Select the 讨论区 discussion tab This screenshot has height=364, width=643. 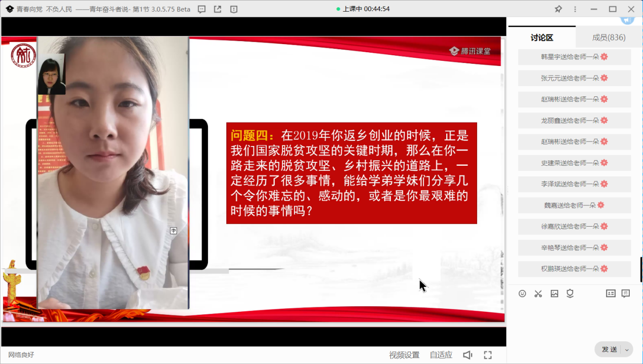point(542,38)
